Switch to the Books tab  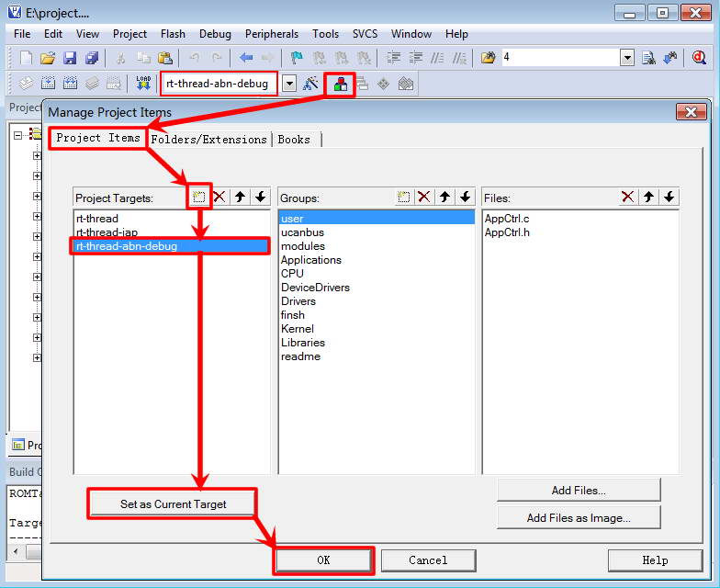(x=294, y=140)
